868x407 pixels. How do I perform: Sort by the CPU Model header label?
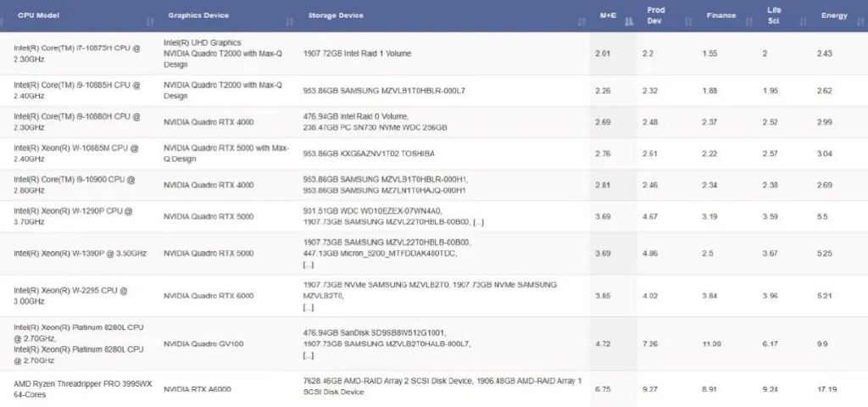tap(38, 15)
